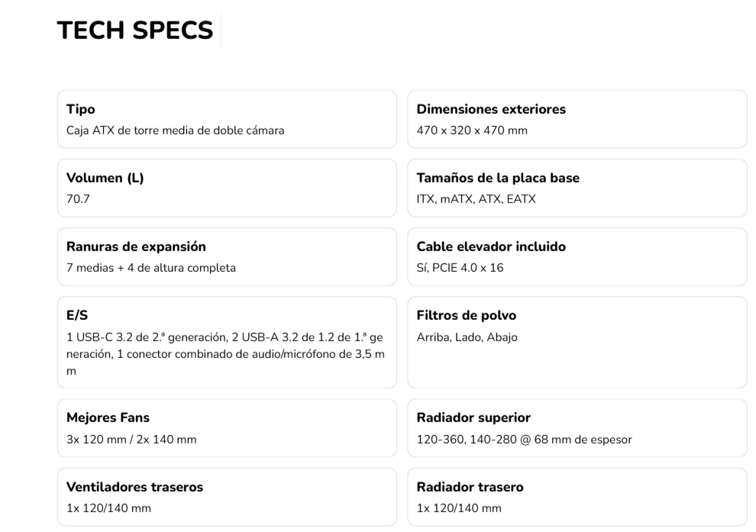Image resolution: width=756 pixels, height=532 pixels.
Task: Click the Filtros de polvo title
Action: point(465,315)
